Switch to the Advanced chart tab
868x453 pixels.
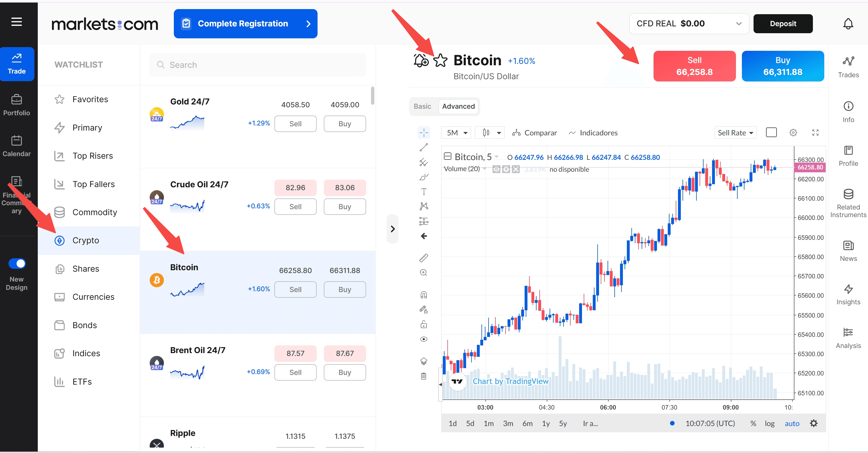(458, 106)
